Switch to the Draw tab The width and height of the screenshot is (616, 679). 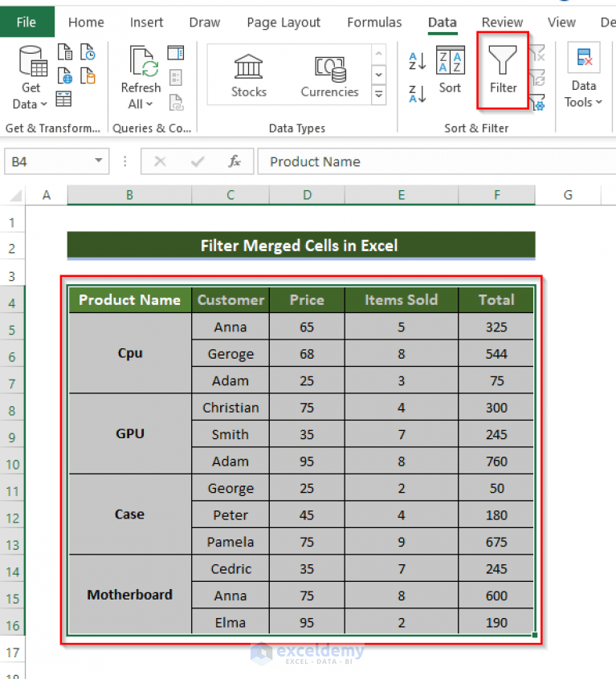205,22
